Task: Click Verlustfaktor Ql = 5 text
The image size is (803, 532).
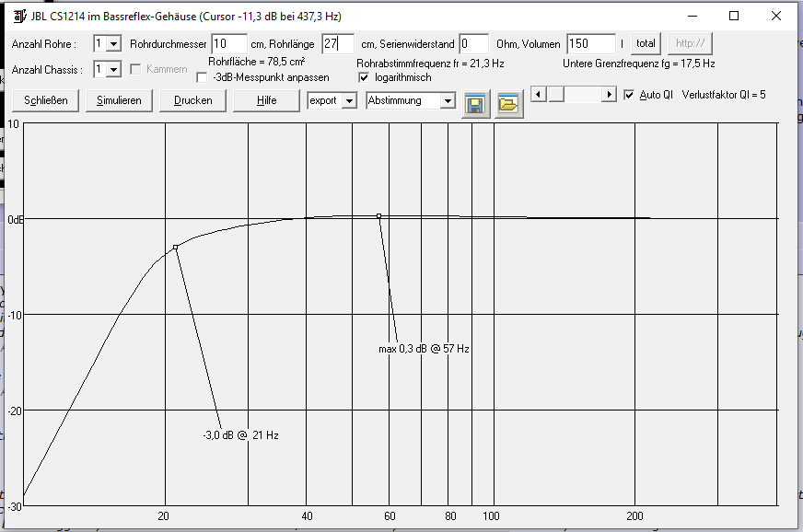Action: pos(724,95)
